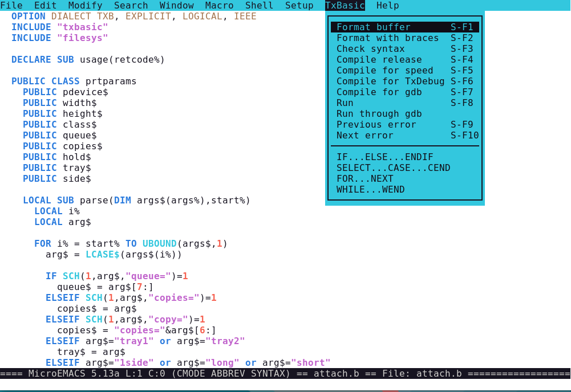Select Check syntax menu entry
571x392 pixels.
[x=404, y=49]
